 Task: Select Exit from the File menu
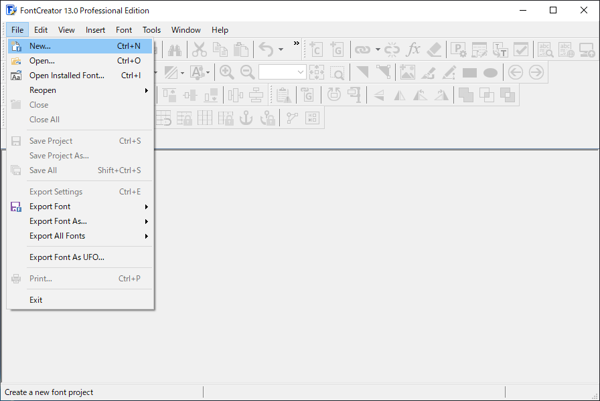click(80, 300)
